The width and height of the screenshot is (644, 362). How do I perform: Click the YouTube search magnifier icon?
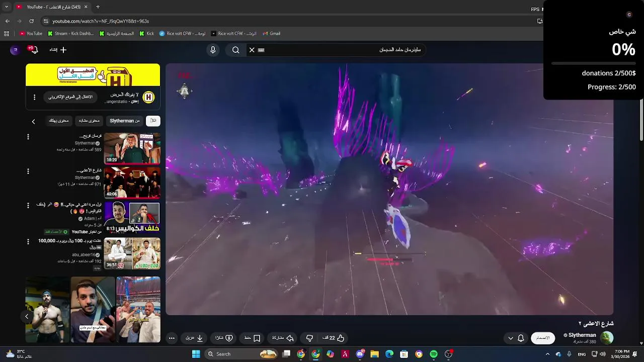click(x=235, y=50)
